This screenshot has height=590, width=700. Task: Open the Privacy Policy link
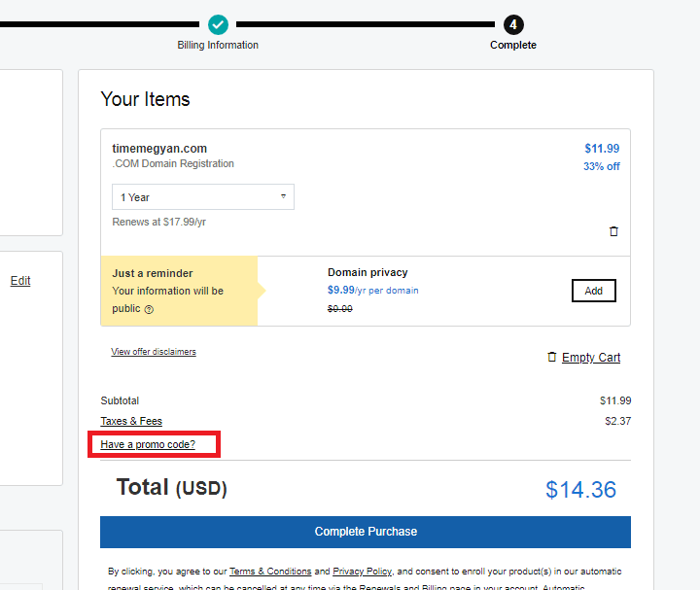tap(362, 572)
